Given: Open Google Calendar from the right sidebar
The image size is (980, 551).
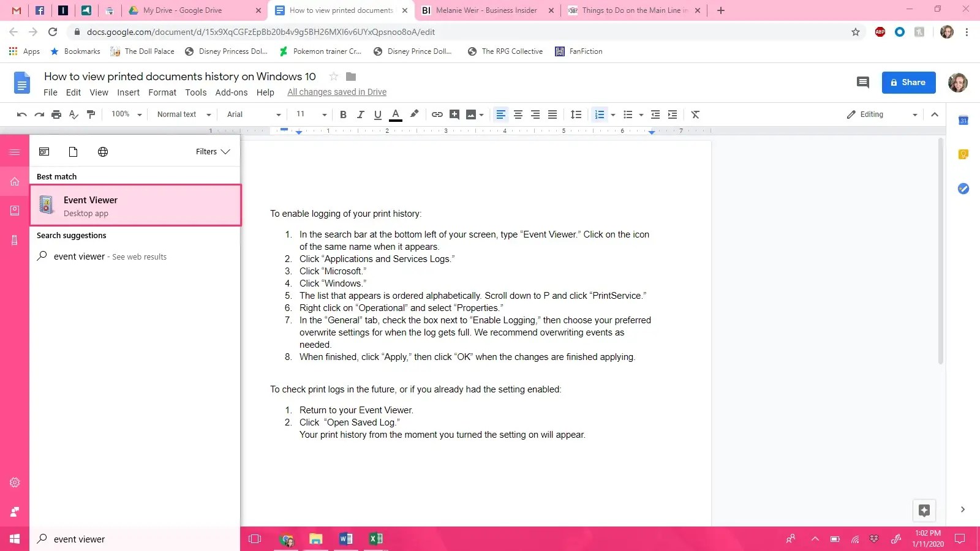Looking at the screenshot, I should point(963,120).
